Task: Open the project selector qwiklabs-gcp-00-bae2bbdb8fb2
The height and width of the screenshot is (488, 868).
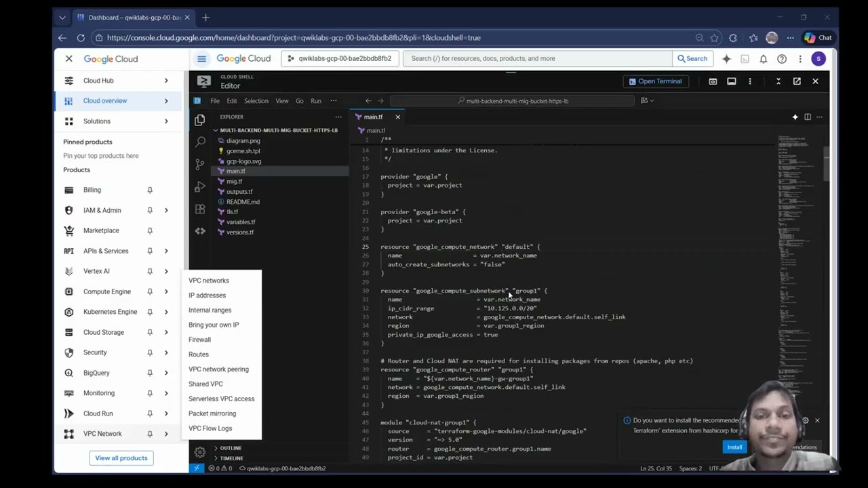Action: coord(339,59)
